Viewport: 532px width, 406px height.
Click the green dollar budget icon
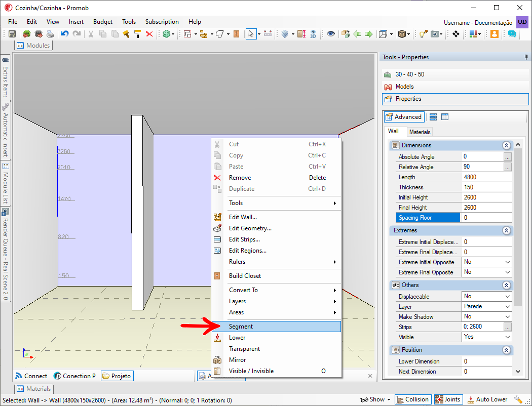coord(166,34)
